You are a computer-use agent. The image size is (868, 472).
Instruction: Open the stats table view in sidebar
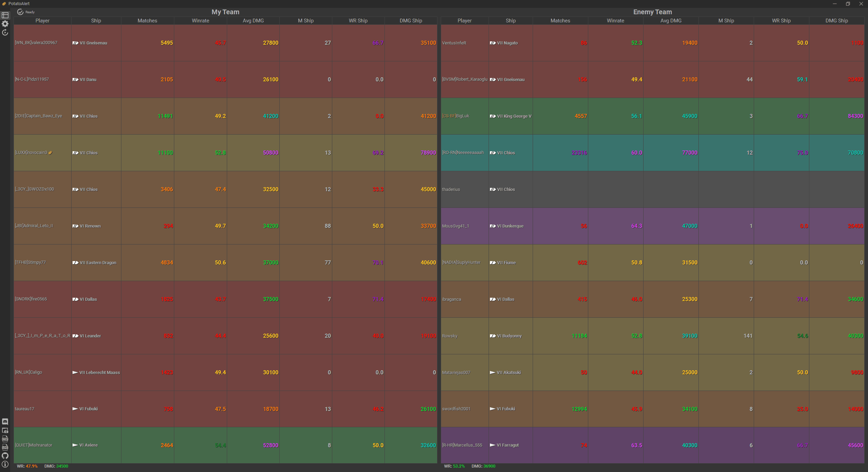(5, 15)
